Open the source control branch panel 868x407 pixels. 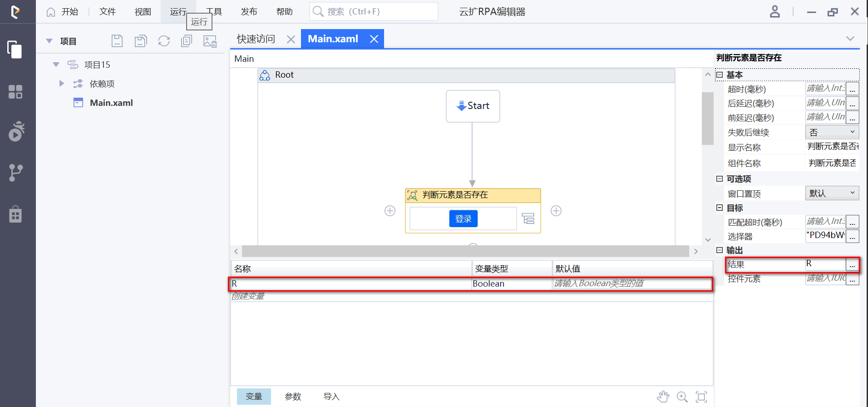(x=16, y=173)
